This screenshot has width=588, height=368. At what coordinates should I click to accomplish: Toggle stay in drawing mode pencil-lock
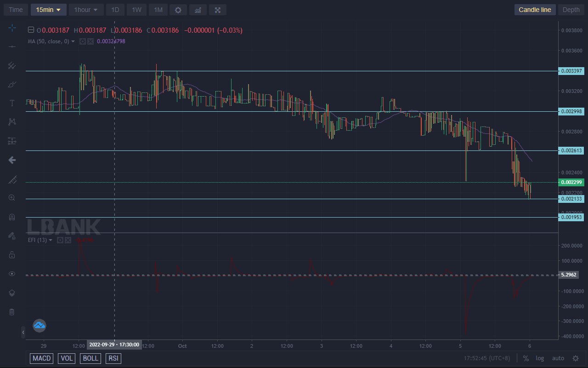tap(12, 236)
